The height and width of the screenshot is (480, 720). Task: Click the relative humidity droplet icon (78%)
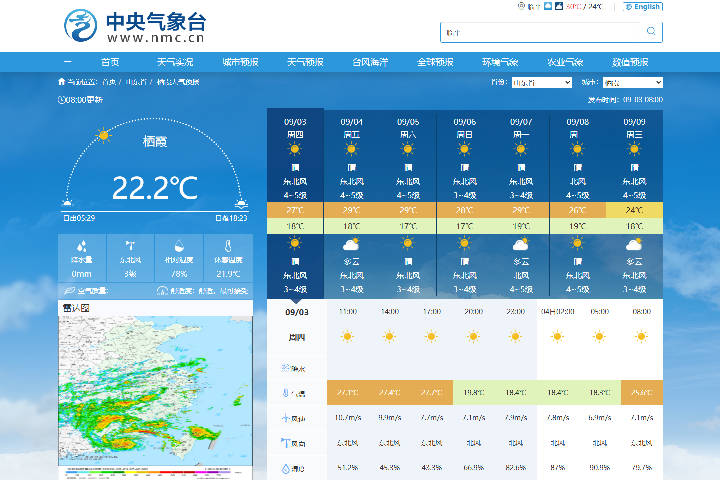coord(179,246)
